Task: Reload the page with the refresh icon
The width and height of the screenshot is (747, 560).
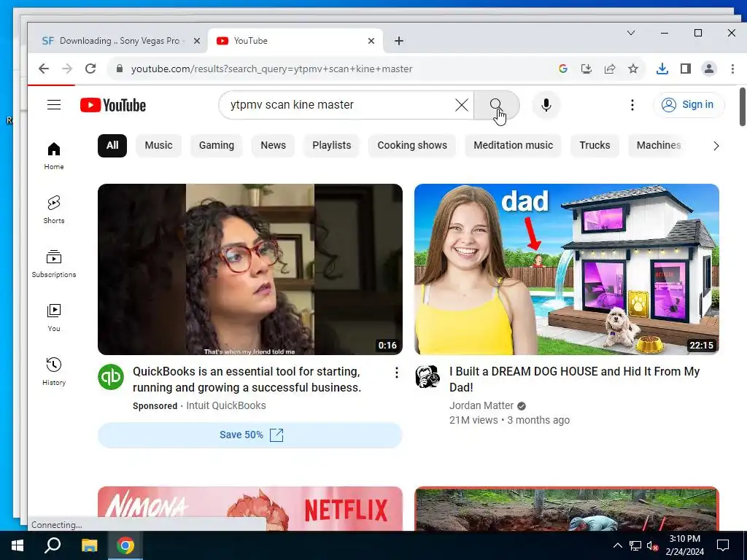Action: pos(90,69)
